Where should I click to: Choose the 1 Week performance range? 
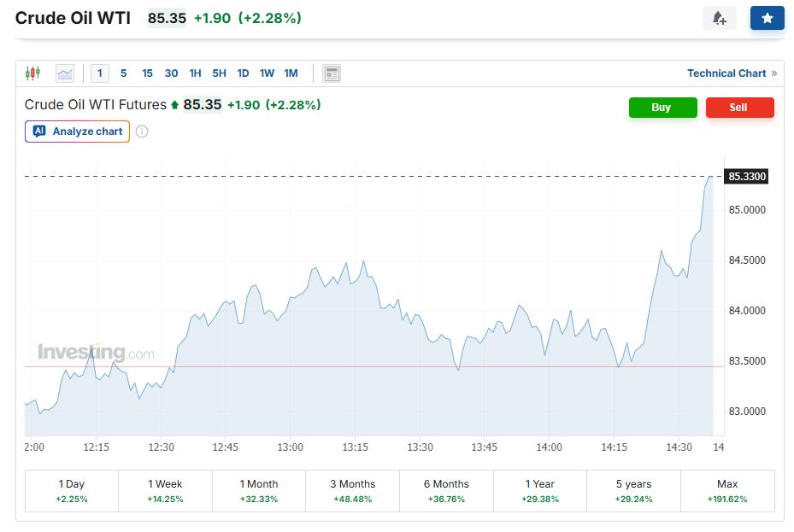tap(166, 490)
